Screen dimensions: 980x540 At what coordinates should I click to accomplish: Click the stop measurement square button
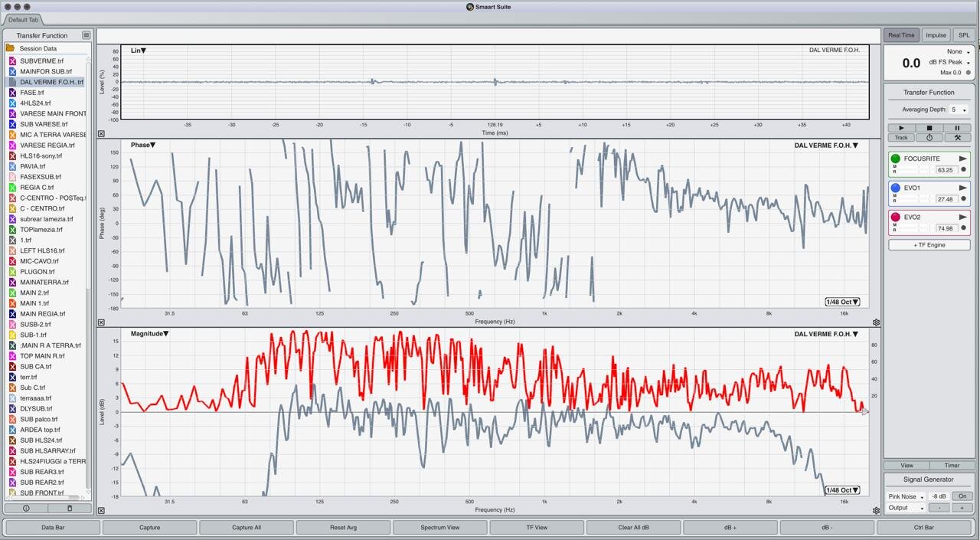click(x=929, y=128)
